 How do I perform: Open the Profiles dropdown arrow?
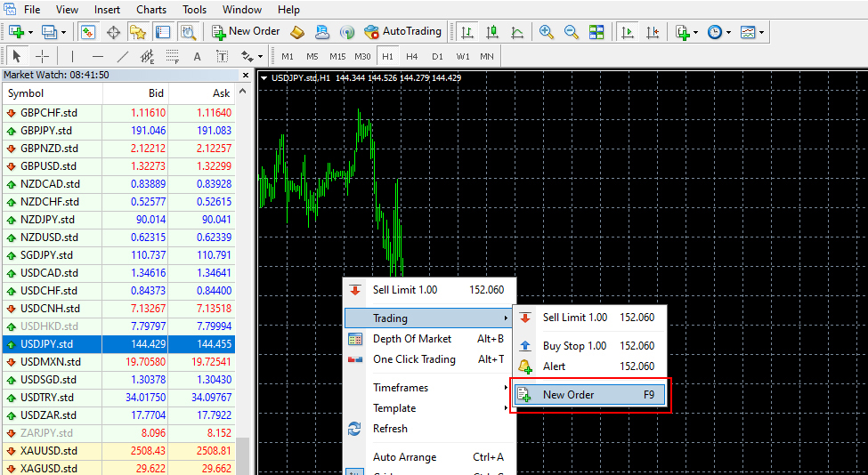pos(64,33)
